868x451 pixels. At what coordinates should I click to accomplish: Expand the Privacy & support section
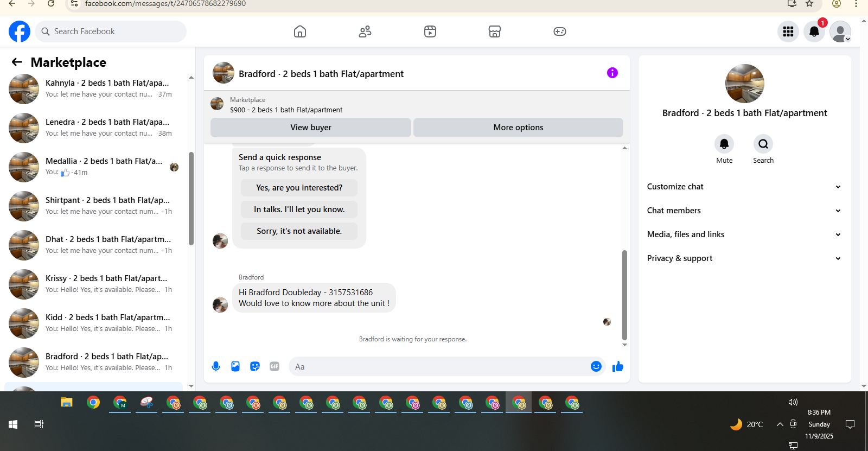tap(744, 258)
